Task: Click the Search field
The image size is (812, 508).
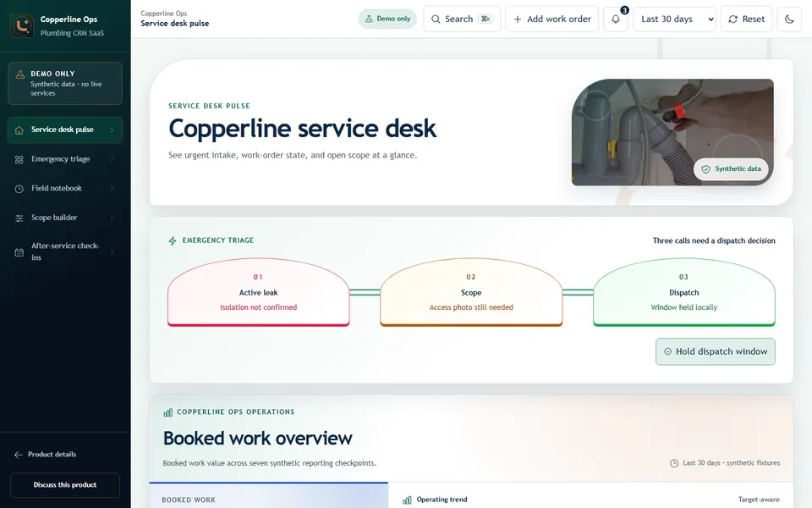Action: [x=462, y=19]
